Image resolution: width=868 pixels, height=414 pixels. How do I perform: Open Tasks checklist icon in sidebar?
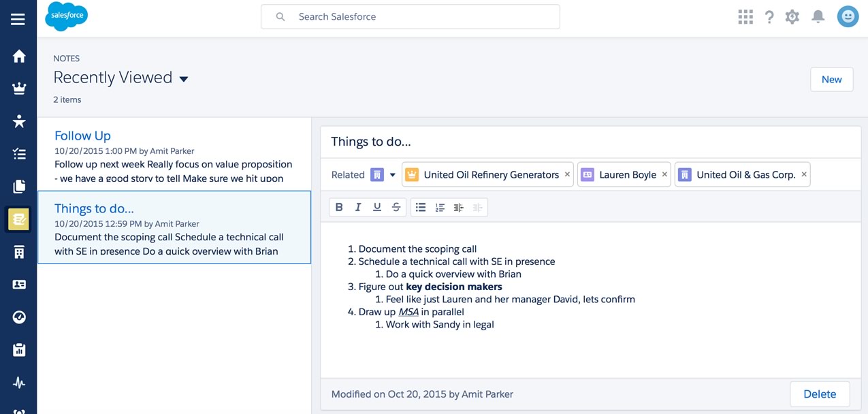click(19, 154)
